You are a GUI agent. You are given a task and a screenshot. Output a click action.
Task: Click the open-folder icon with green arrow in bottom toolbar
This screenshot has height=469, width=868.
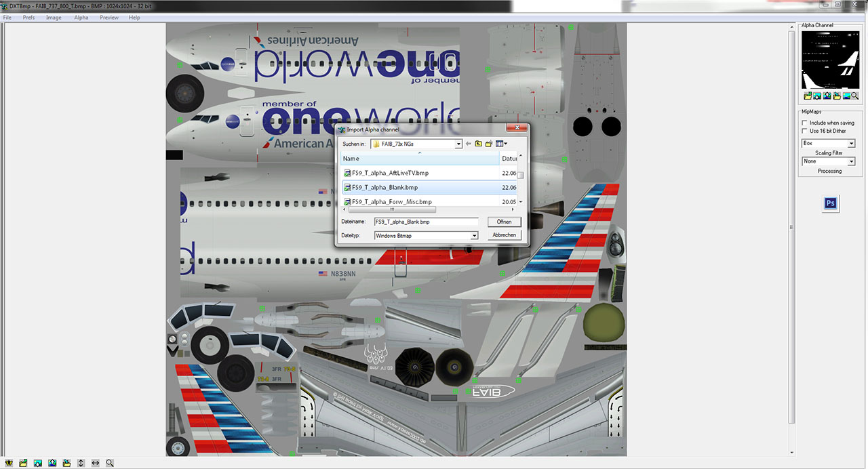pos(23,463)
